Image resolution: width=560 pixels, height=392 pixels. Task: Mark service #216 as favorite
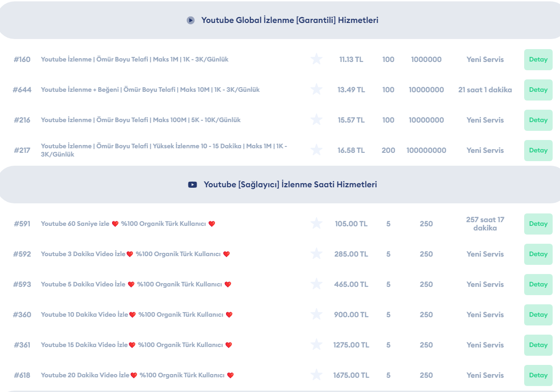(316, 120)
